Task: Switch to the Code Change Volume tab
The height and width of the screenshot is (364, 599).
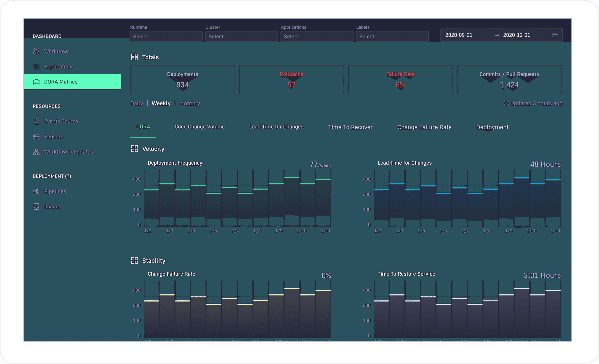Action: [x=200, y=127]
